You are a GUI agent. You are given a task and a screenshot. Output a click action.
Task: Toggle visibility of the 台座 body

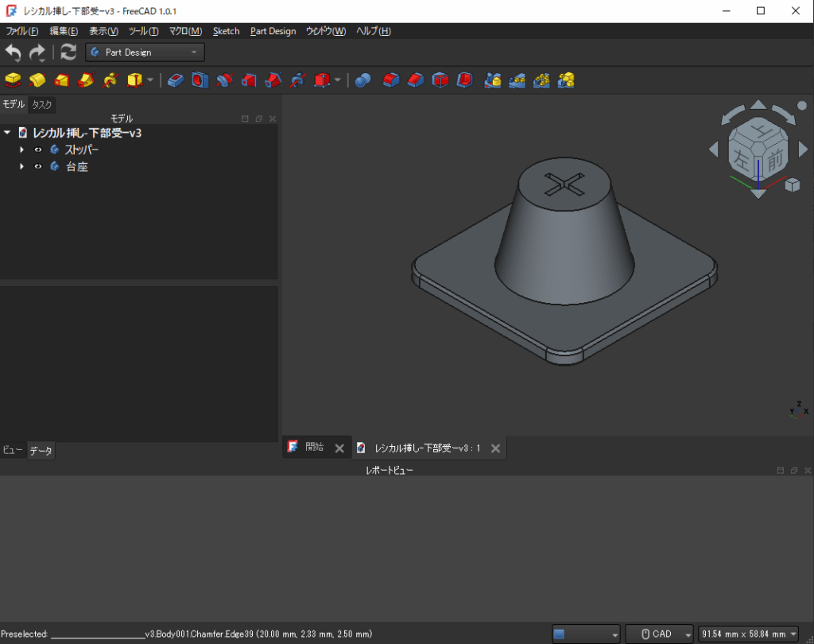click(x=37, y=166)
